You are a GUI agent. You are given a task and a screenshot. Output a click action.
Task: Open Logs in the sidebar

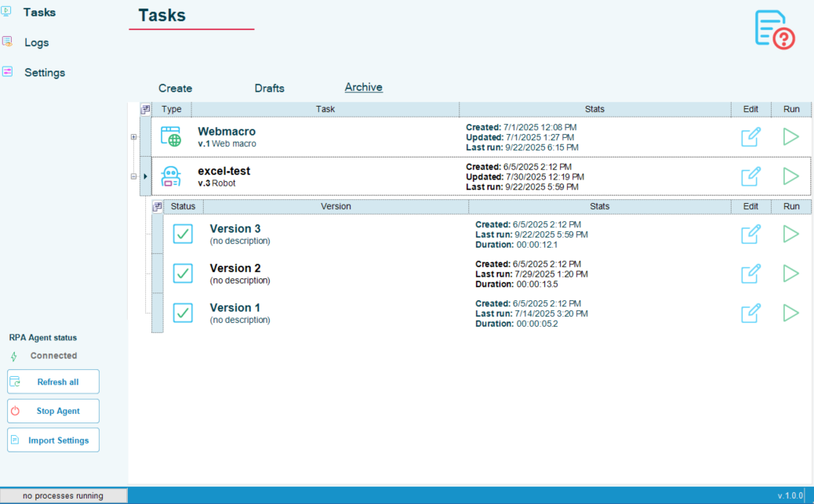pos(36,42)
